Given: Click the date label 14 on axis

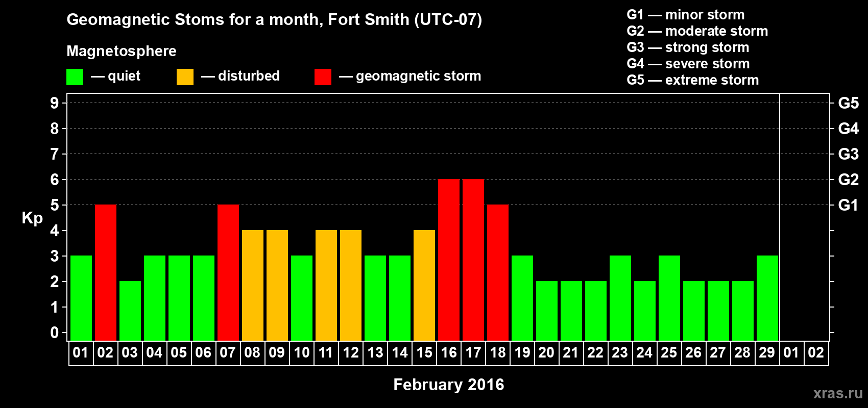Looking at the screenshot, I should pyautogui.click(x=399, y=353).
